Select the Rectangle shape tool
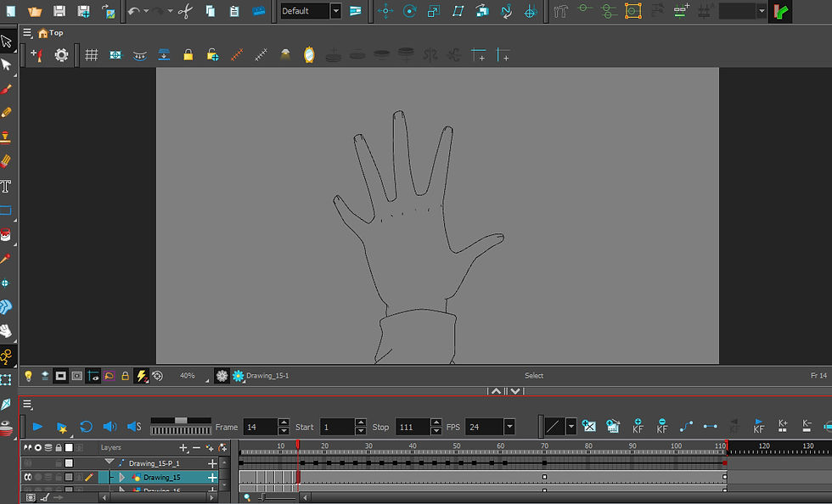 6,210
